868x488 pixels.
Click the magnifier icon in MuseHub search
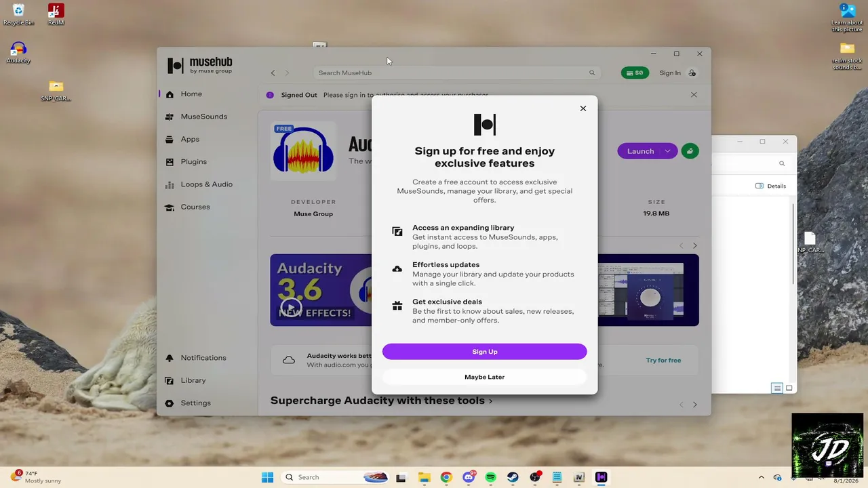592,73
